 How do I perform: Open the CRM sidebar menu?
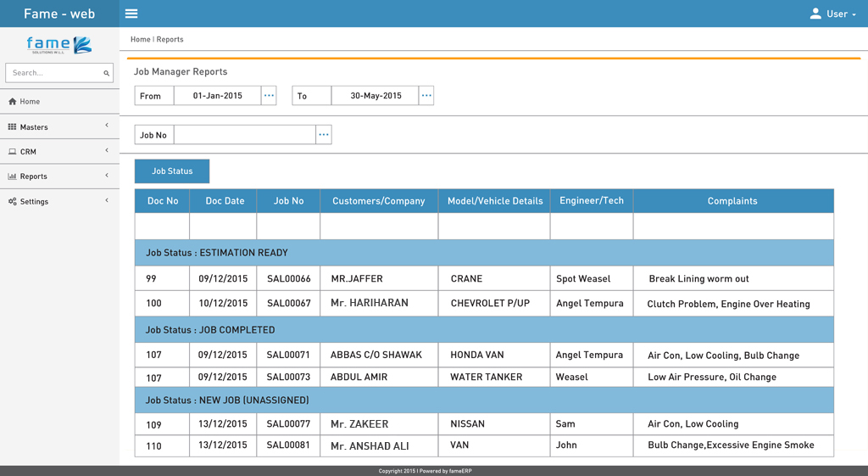click(x=59, y=151)
